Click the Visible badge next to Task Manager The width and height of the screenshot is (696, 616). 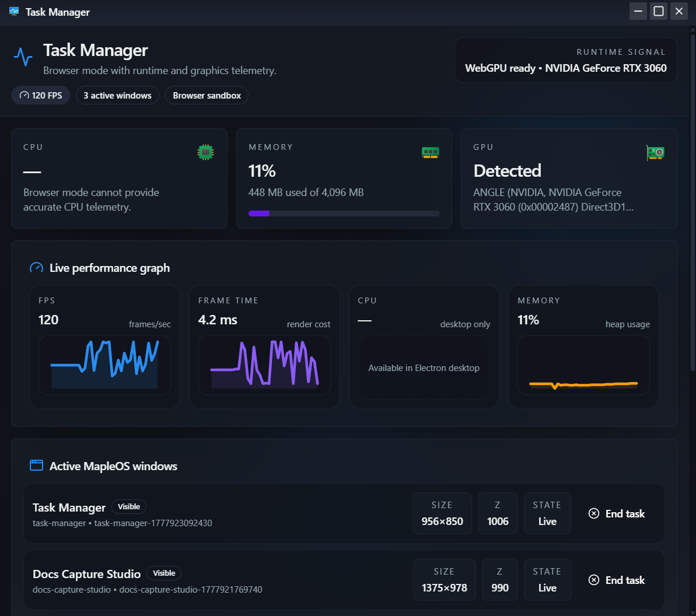(129, 506)
